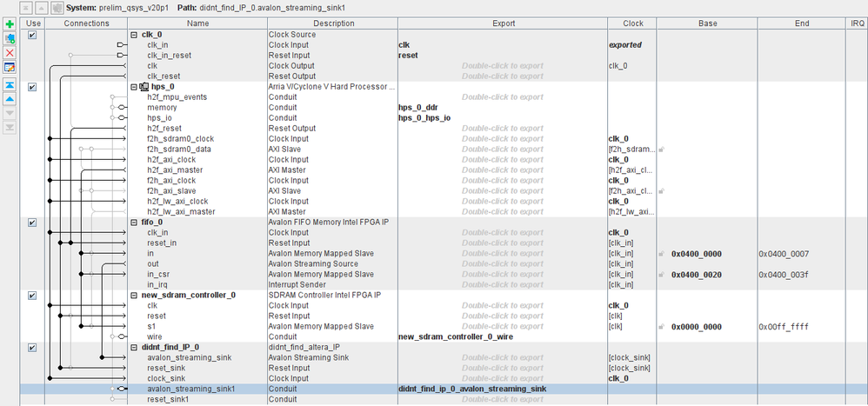Click the export cell for clk_reset
Image resolution: width=868 pixels, height=406 pixels.
click(503, 77)
